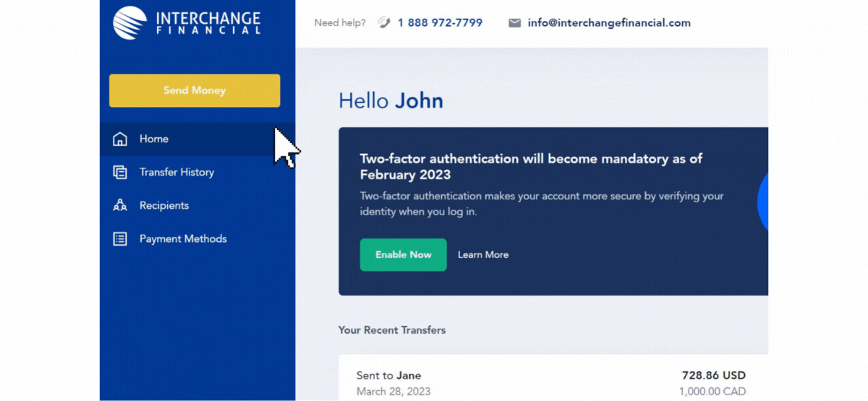Click the 728.86 USD amount
This screenshot has width=868, height=401.
click(x=714, y=376)
